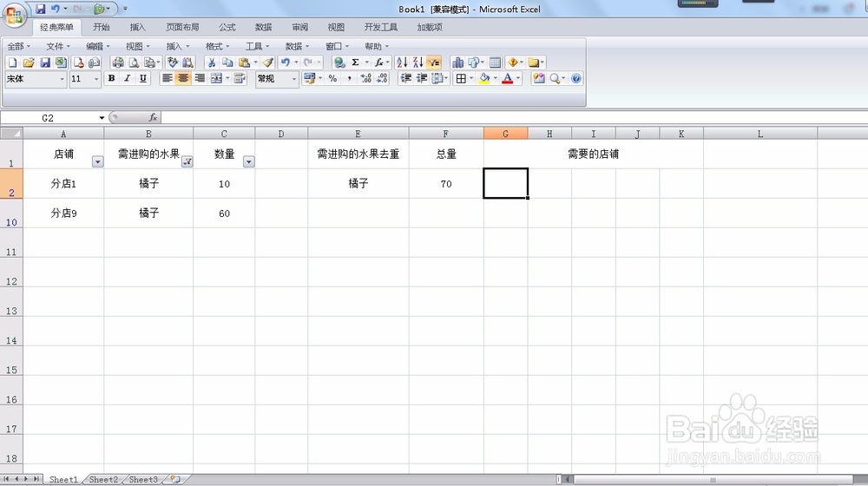This screenshot has width=868, height=486.
Task: Undo the last action in classic toolbar
Action: 285,62
